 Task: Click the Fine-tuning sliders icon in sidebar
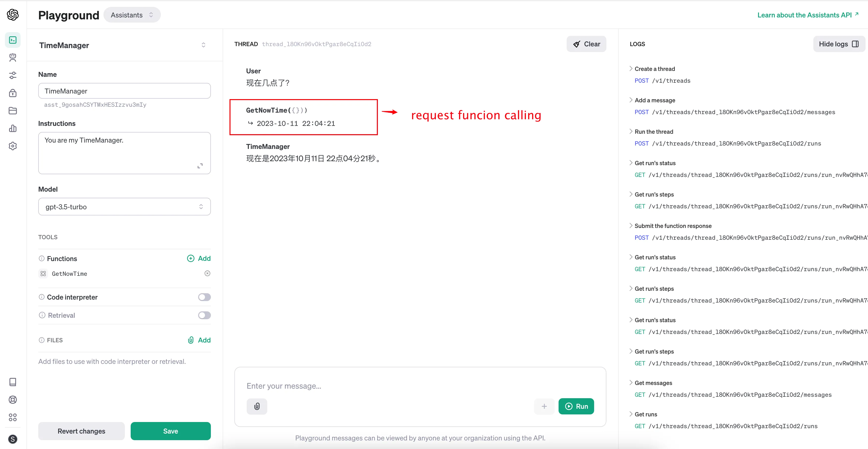click(13, 75)
